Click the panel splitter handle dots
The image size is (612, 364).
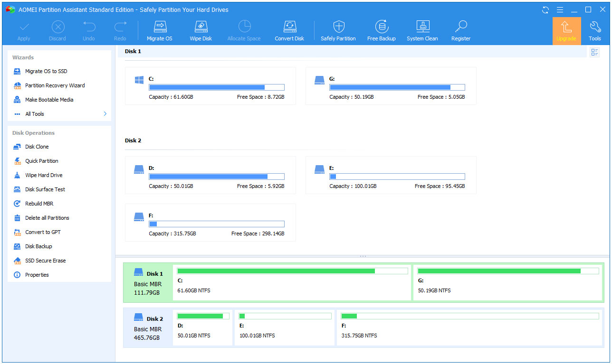[x=363, y=256]
